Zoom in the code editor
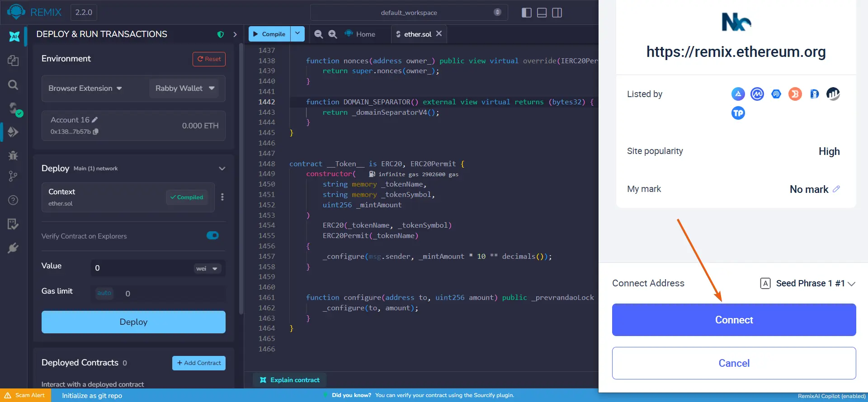 [x=333, y=34]
